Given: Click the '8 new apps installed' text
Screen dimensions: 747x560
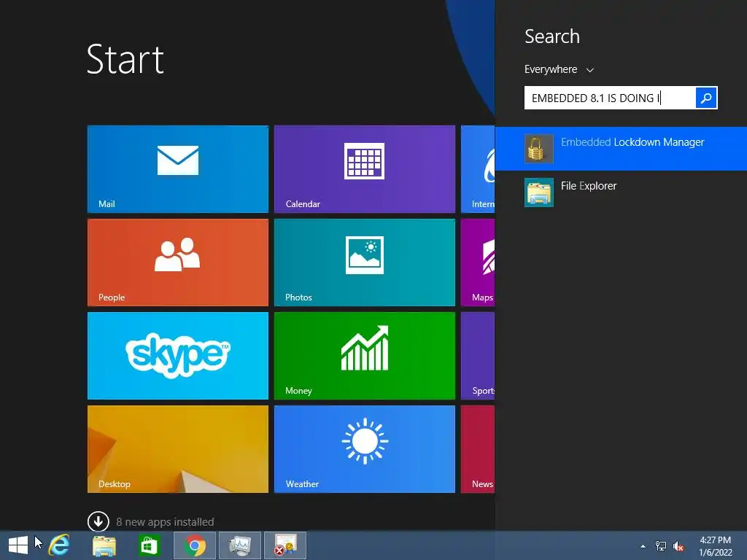Looking at the screenshot, I should click(165, 522).
